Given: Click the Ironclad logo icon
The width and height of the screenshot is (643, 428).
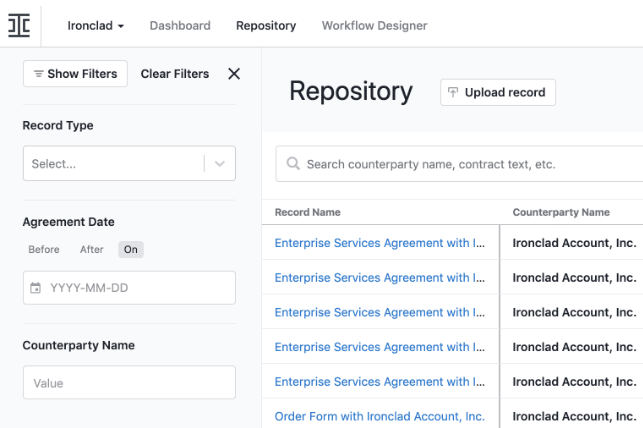Looking at the screenshot, I should point(19,25).
